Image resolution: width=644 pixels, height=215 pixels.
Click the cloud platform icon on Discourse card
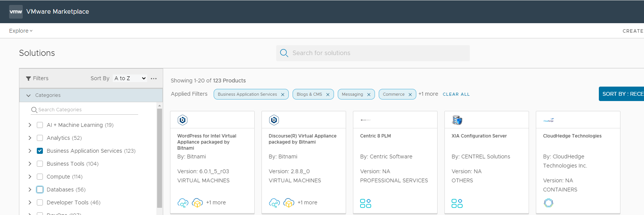pos(274,203)
